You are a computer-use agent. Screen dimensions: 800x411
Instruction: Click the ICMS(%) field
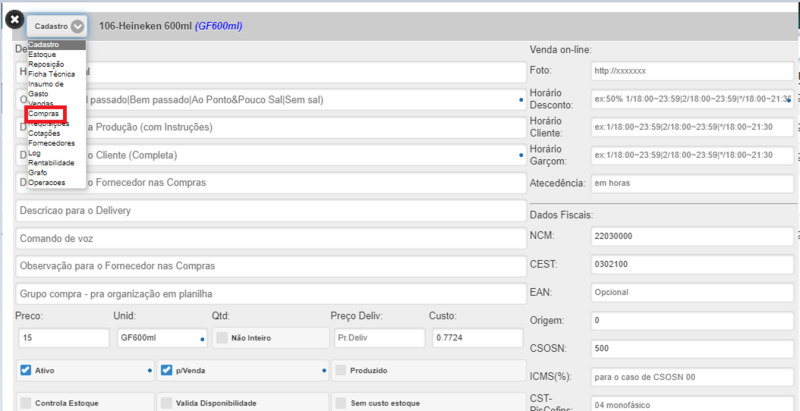pyautogui.click(x=692, y=377)
